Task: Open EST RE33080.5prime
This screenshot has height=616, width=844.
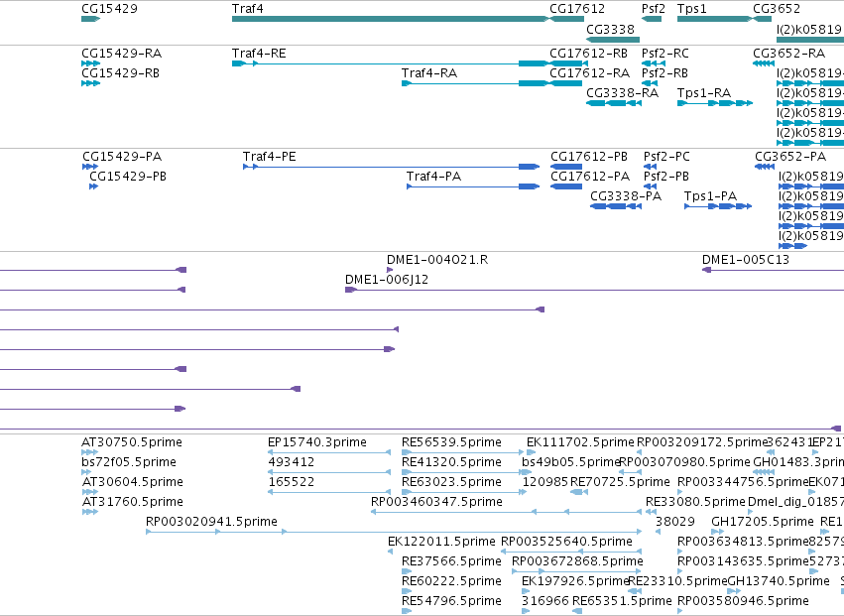Action: click(651, 512)
